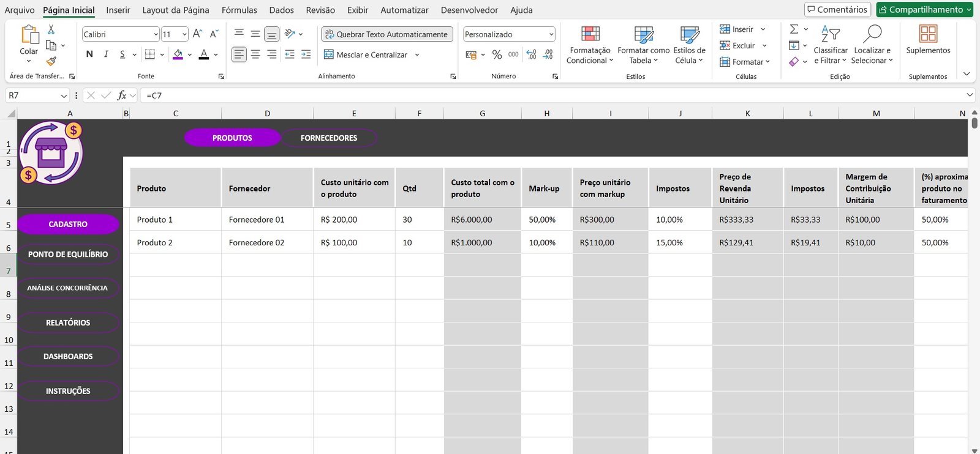Open Estilos de Célula dropdown
The width and height of the screenshot is (980, 454).
689,44
